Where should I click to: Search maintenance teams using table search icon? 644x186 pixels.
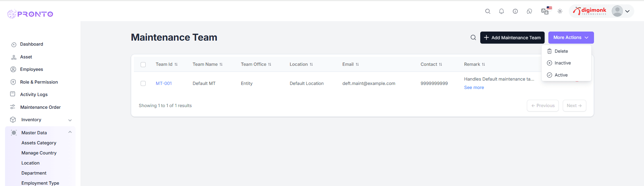(x=473, y=38)
